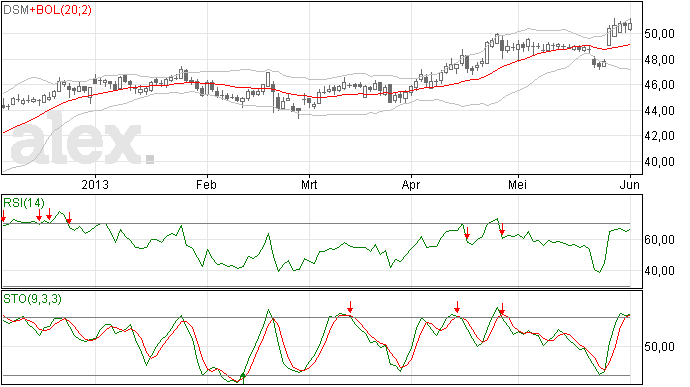Click the RSI(14) panel label
The image size is (690, 387).
click(x=24, y=203)
